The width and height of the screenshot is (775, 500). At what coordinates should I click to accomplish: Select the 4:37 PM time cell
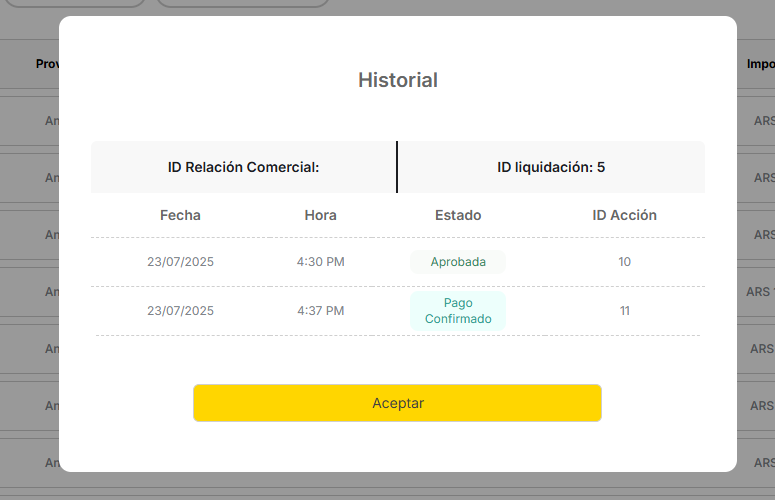click(x=320, y=311)
